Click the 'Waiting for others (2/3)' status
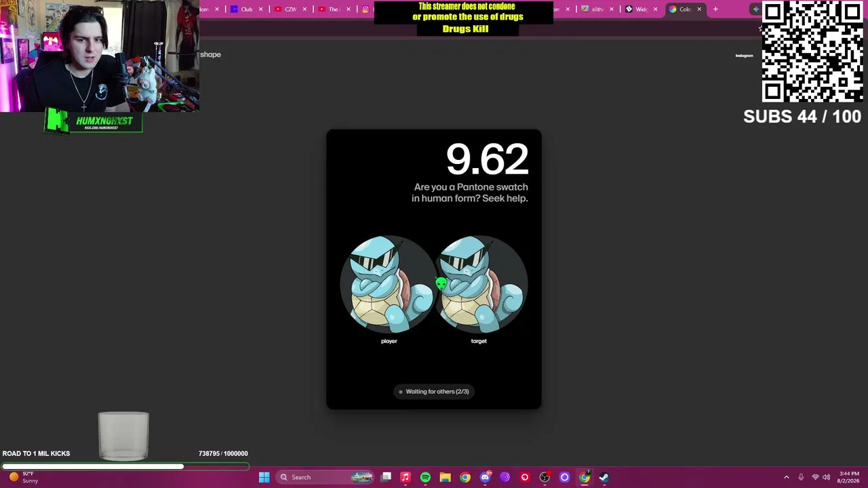The height and width of the screenshot is (488, 868). point(434,391)
